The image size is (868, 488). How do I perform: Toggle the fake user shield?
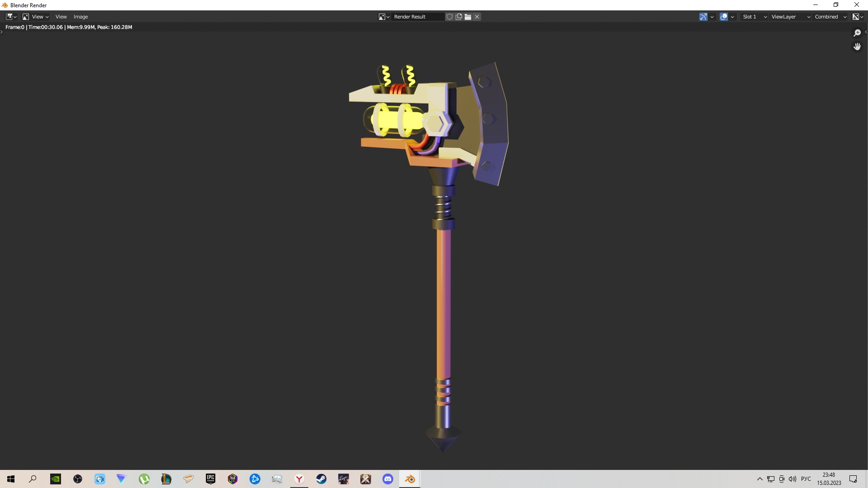click(449, 17)
